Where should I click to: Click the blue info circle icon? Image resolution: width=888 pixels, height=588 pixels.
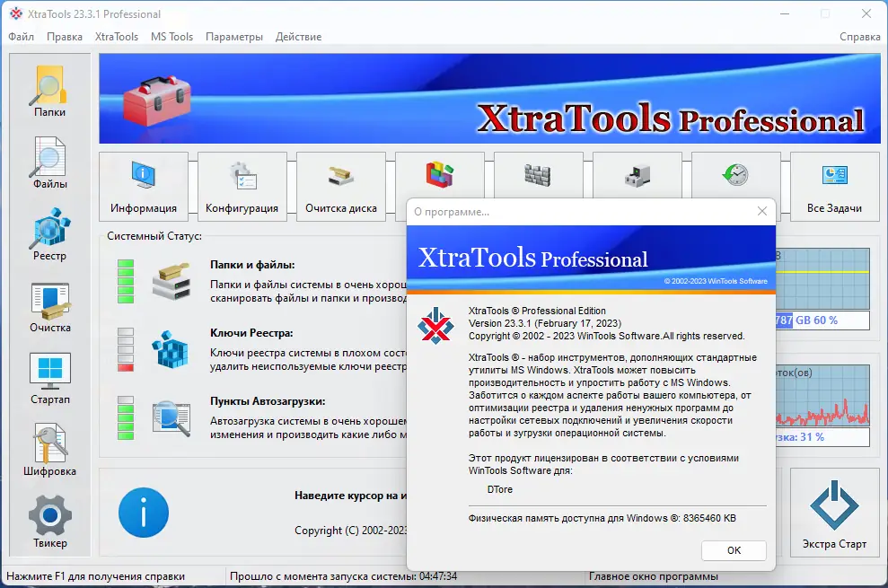click(144, 512)
